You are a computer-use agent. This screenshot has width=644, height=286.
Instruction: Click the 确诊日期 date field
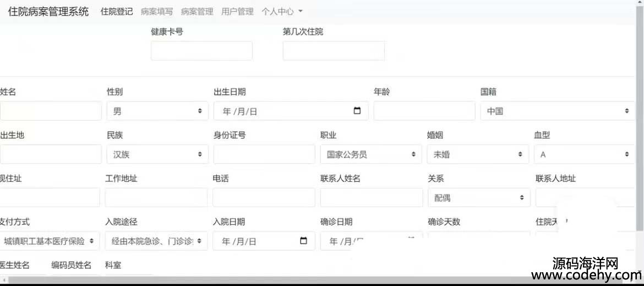click(x=372, y=241)
